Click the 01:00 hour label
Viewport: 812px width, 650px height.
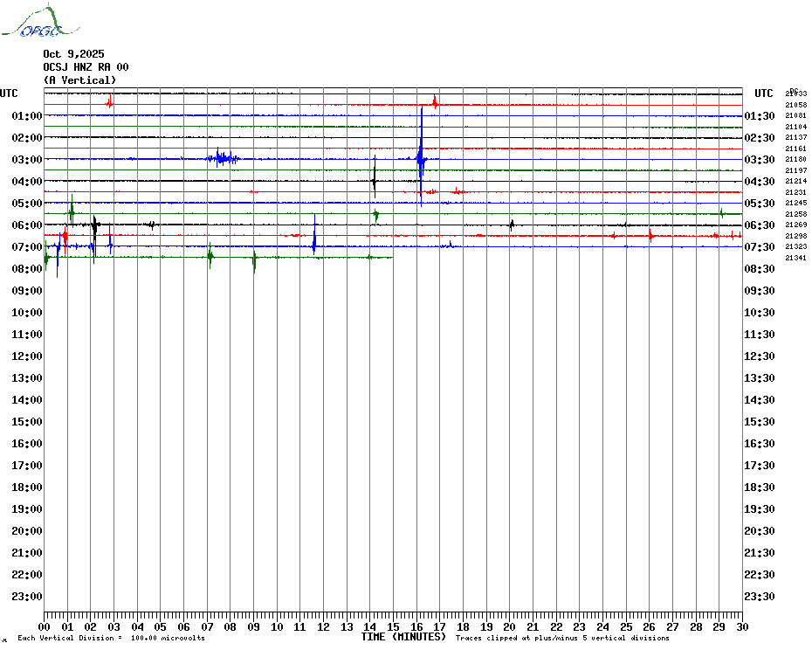pos(27,115)
